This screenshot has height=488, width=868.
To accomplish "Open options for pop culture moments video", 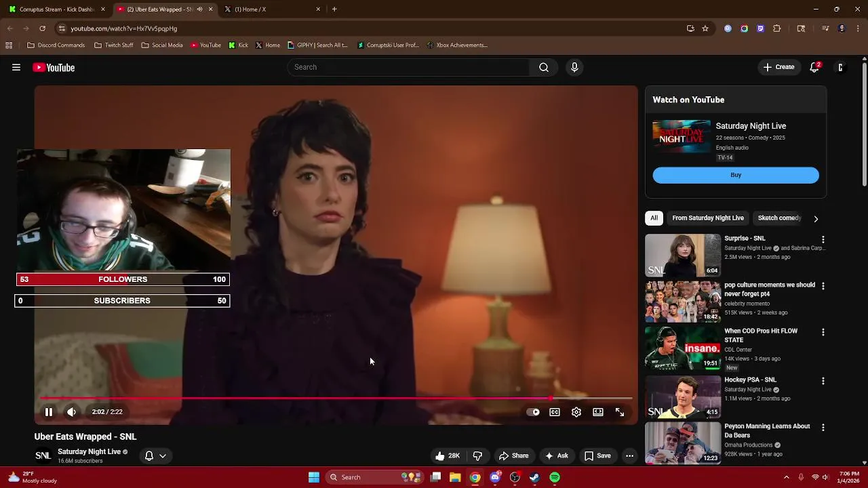I will 823,286.
